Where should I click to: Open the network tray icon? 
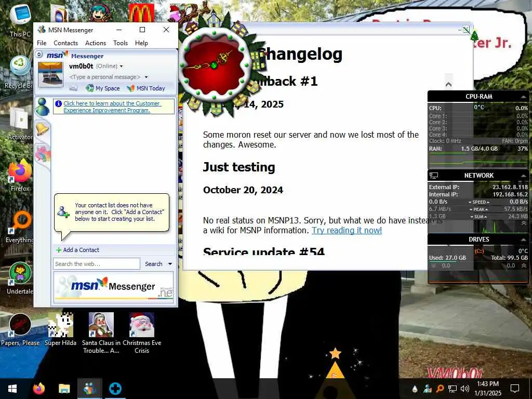pyautogui.click(x=453, y=389)
